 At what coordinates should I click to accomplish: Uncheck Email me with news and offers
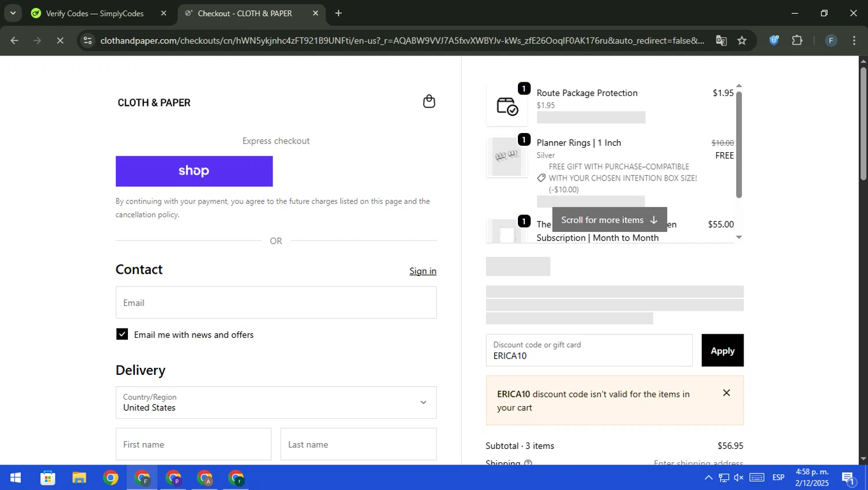[x=122, y=334]
